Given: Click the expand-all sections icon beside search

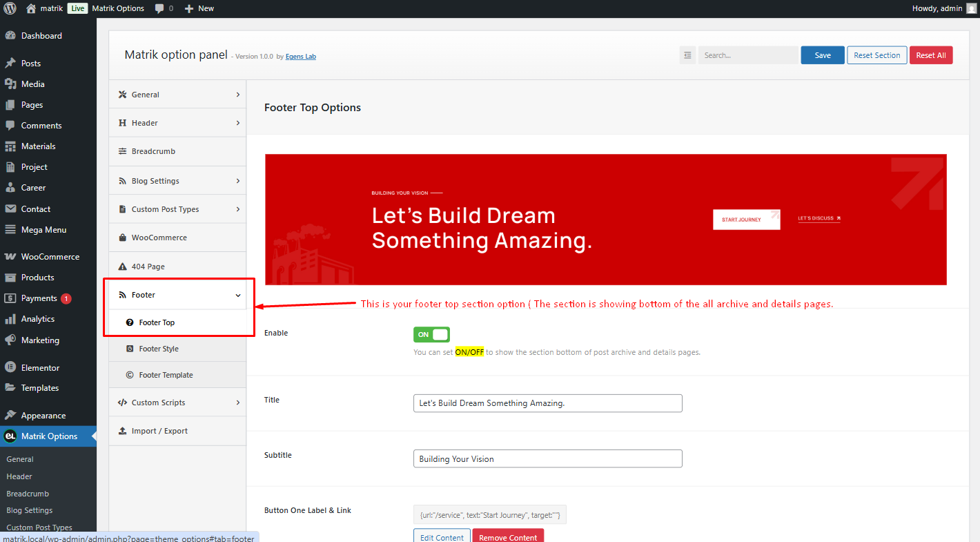Looking at the screenshot, I should pos(687,55).
